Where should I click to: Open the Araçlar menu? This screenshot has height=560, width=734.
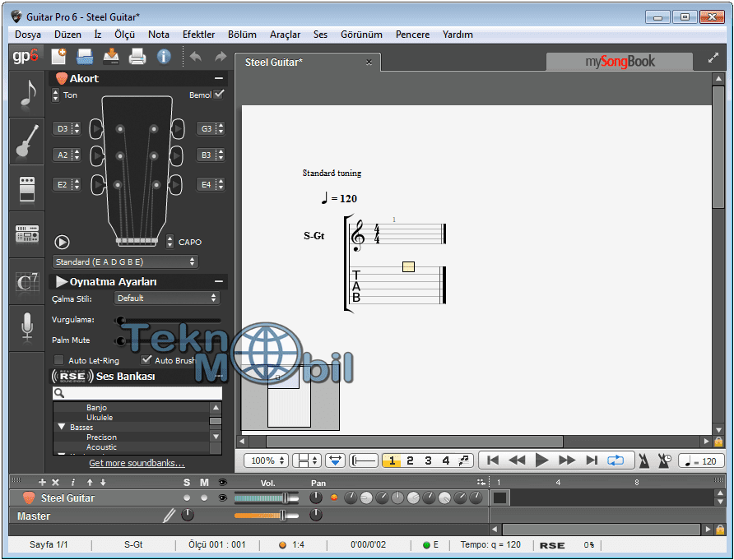(x=285, y=35)
